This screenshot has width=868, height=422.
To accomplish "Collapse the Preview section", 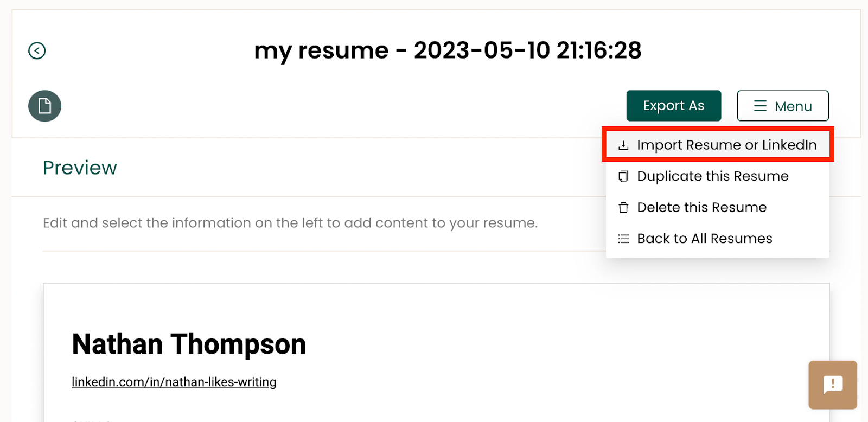I will [x=79, y=167].
